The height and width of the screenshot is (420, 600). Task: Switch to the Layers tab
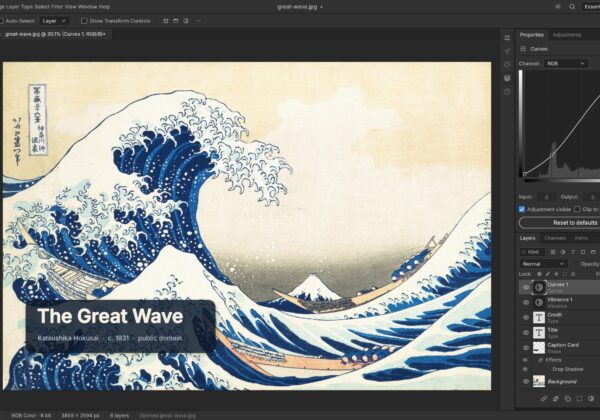click(x=527, y=238)
